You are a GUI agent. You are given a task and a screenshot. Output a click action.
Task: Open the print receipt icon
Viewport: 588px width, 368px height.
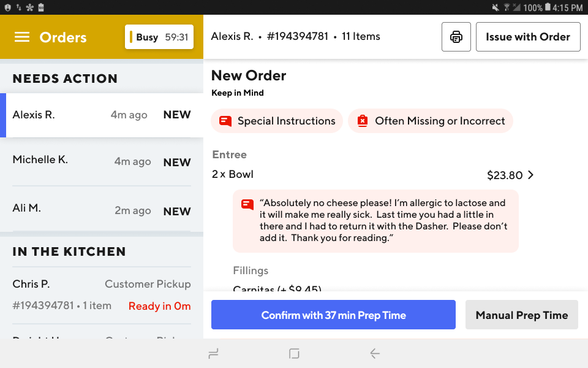click(x=456, y=36)
